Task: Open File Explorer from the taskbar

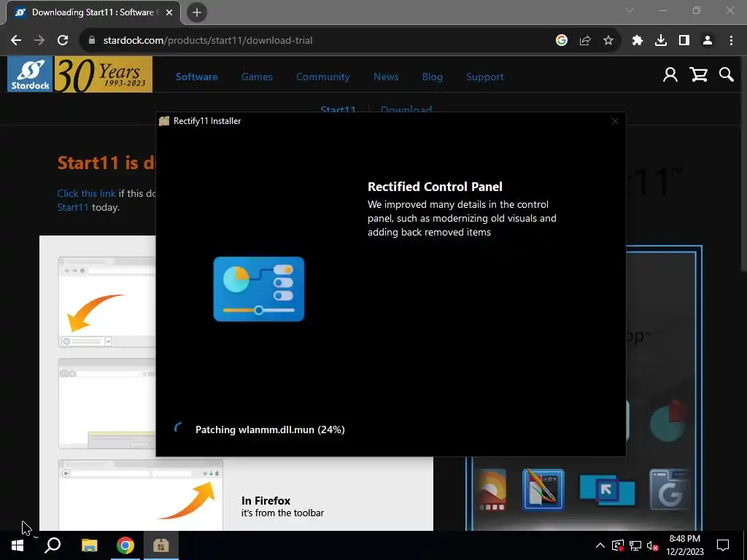Action: pos(89,545)
